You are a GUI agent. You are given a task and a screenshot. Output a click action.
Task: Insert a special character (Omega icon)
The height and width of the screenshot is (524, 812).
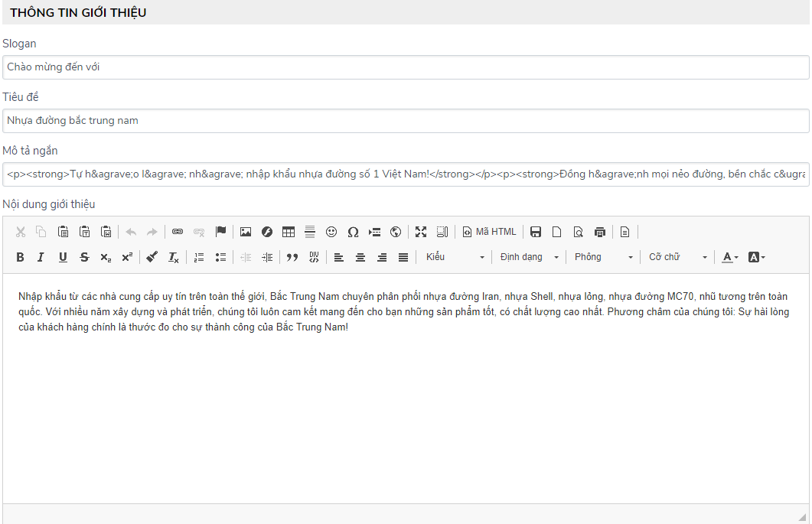pyautogui.click(x=353, y=232)
